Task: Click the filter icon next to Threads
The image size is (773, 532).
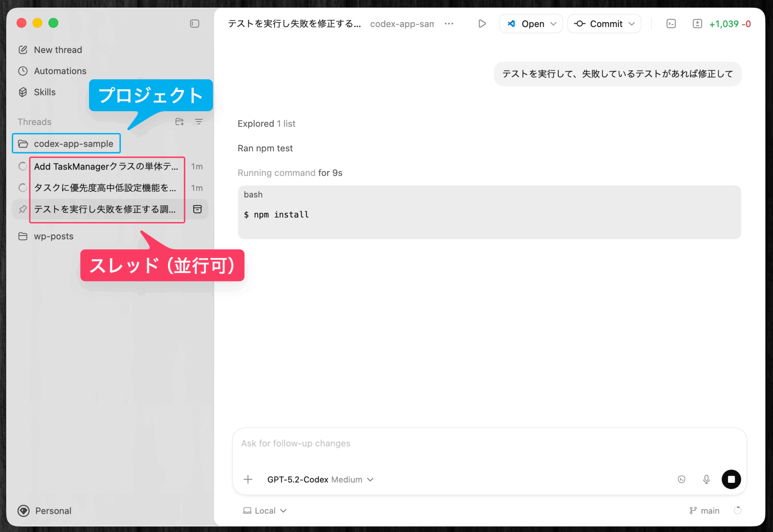Action: click(199, 122)
